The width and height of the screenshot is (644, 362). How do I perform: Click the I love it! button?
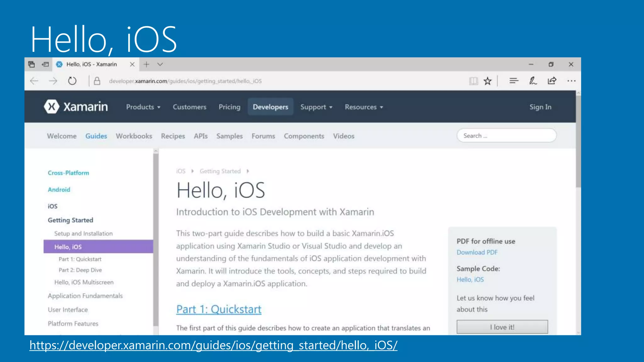click(502, 327)
